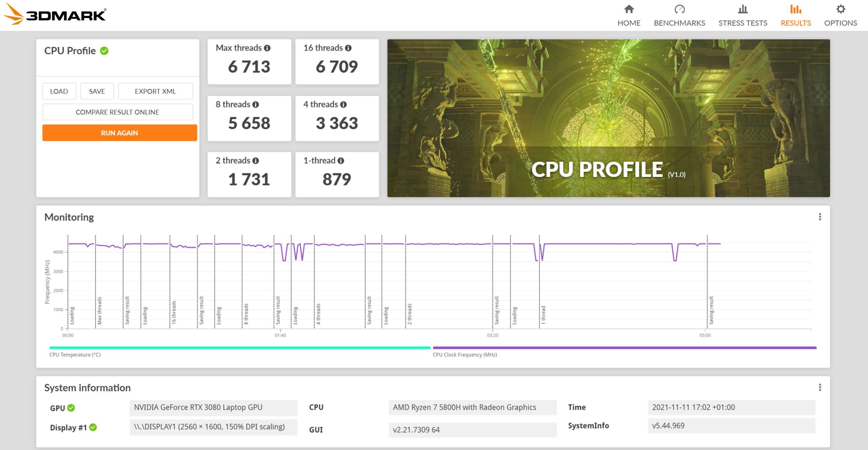Screen dimensions: 868x450
Task: Click info icon beside Max threads
Action: point(267,48)
